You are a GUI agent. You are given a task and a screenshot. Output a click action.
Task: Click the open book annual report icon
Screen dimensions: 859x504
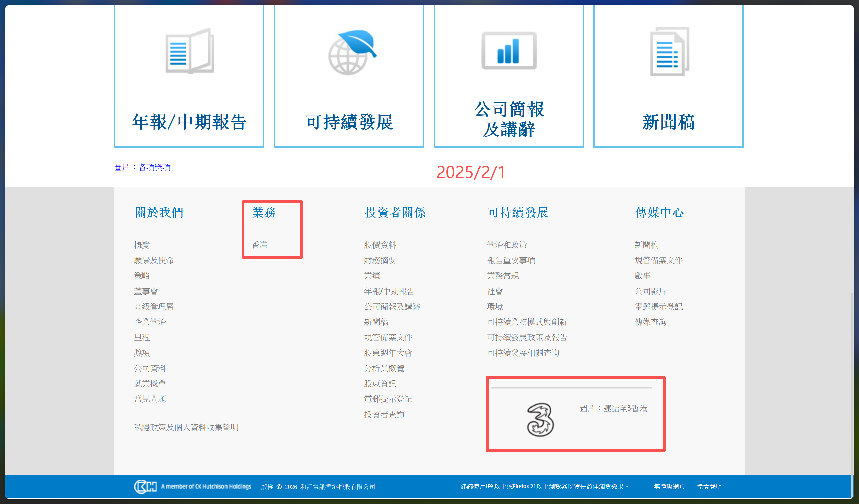[190, 51]
